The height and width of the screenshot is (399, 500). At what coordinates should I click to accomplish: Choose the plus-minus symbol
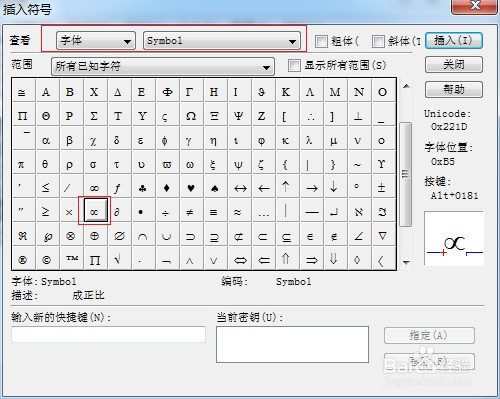[x=382, y=188]
